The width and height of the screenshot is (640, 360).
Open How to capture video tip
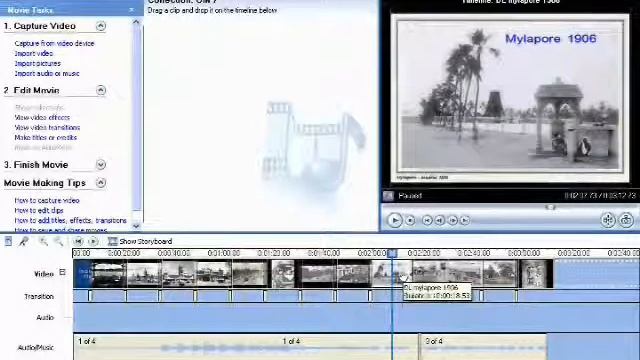(47, 200)
